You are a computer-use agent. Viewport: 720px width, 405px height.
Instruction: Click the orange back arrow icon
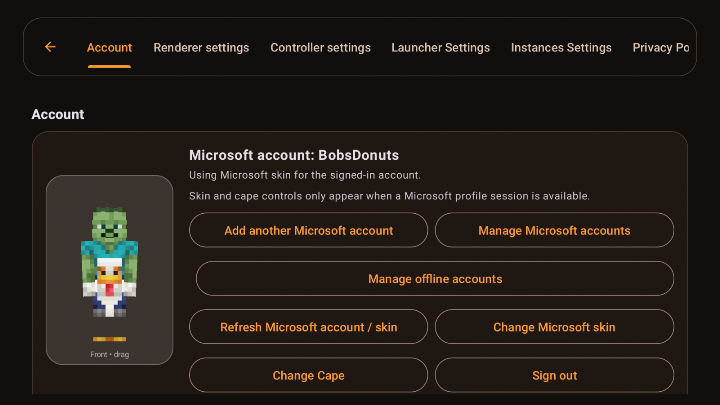[x=50, y=47]
